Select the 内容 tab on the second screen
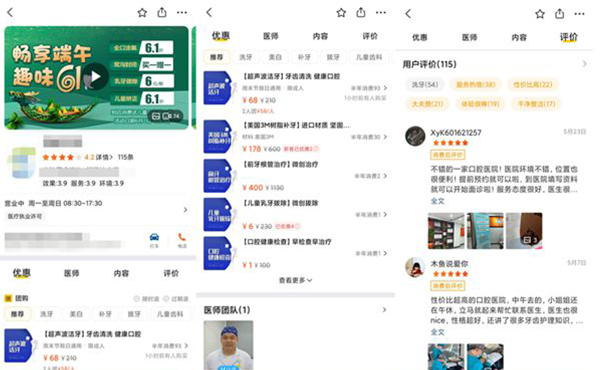This screenshot has height=370, width=600. (x=320, y=36)
